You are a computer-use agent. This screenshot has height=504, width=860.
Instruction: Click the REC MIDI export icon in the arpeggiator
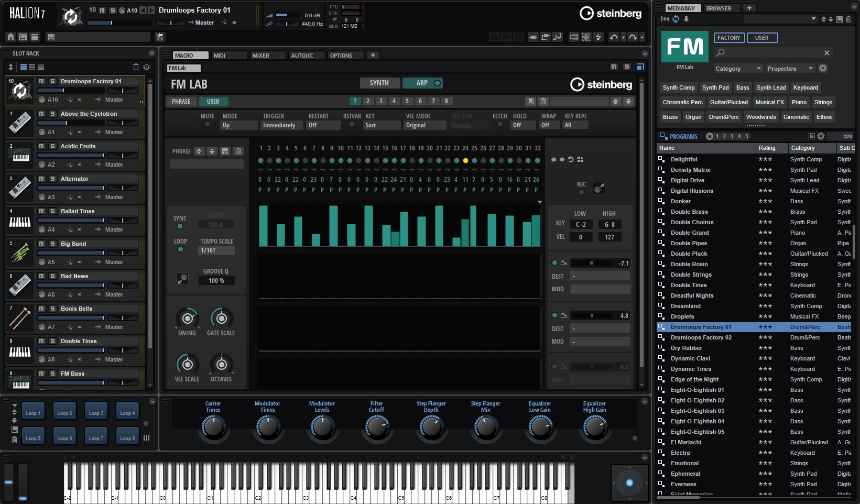click(598, 188)
